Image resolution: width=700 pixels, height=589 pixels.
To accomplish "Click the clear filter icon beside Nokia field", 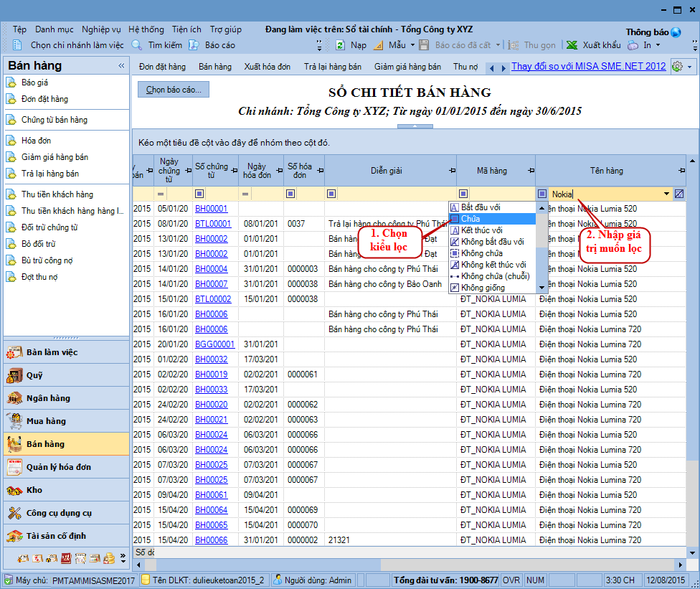I will click(679, 194).
